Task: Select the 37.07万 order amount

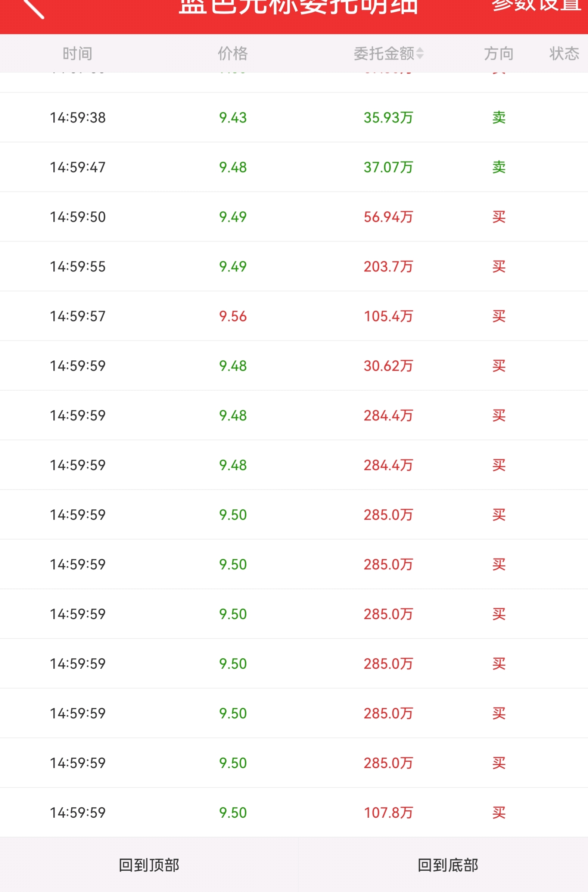Action: (388, 167)
